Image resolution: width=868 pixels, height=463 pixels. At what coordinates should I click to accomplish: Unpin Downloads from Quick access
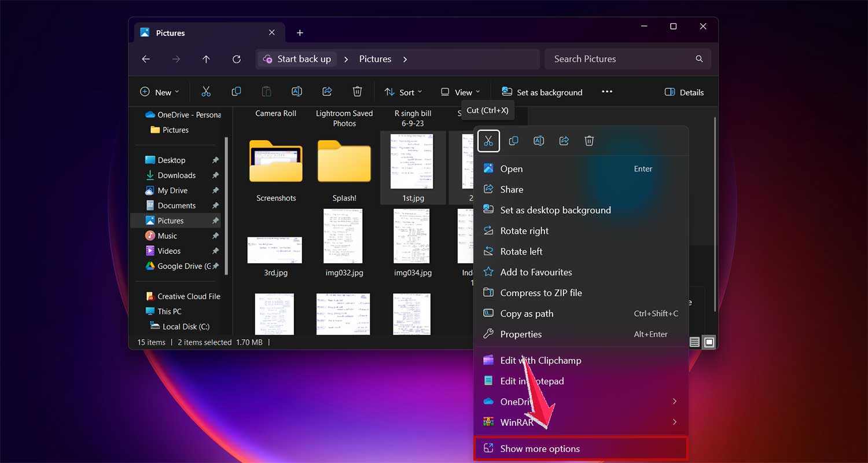pyautogui.click(x=215, y=175)
